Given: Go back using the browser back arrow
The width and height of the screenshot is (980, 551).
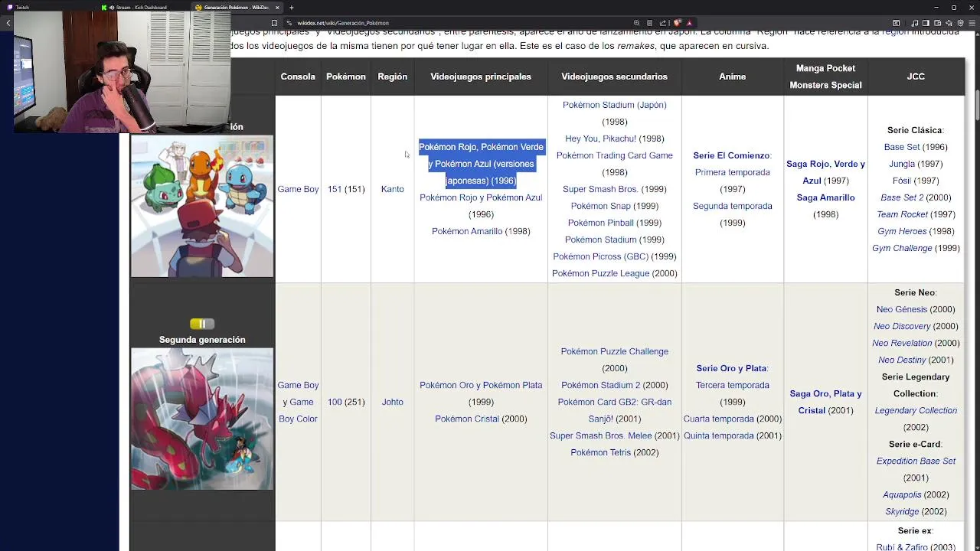Looking at the screenshot, I should click(8, 23).
